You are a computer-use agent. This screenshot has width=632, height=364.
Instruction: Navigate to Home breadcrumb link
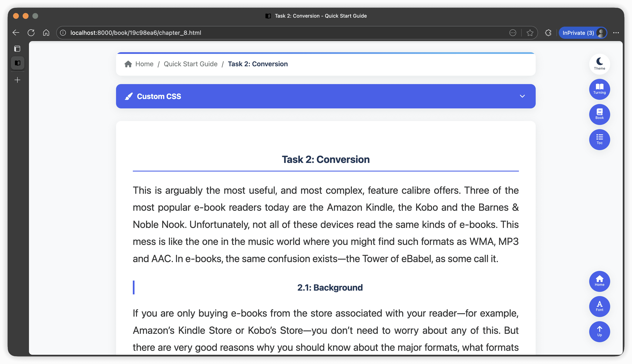coord(144,64)
